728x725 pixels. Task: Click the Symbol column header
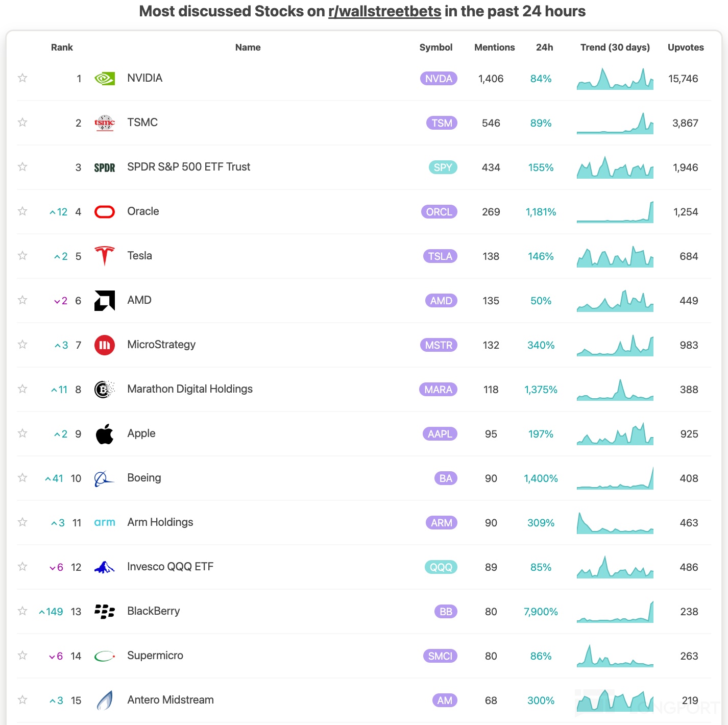point(435,47)
